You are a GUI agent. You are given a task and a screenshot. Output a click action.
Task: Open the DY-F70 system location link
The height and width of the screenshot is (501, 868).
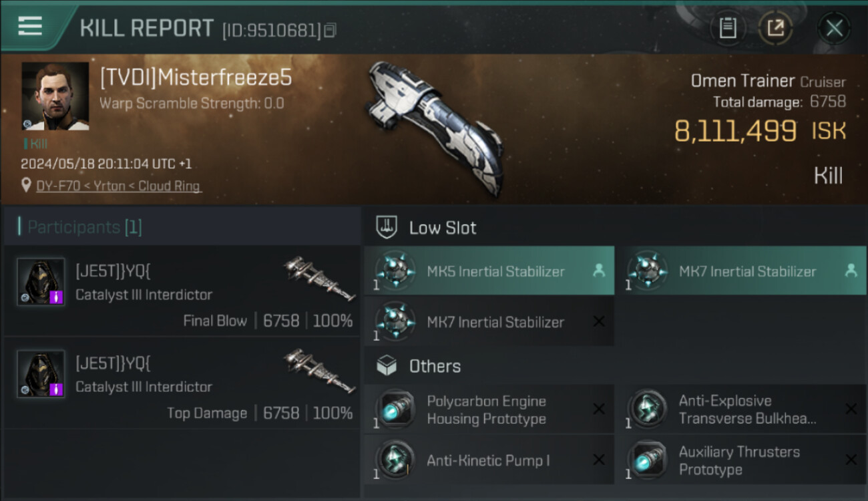tap(118, 186)
